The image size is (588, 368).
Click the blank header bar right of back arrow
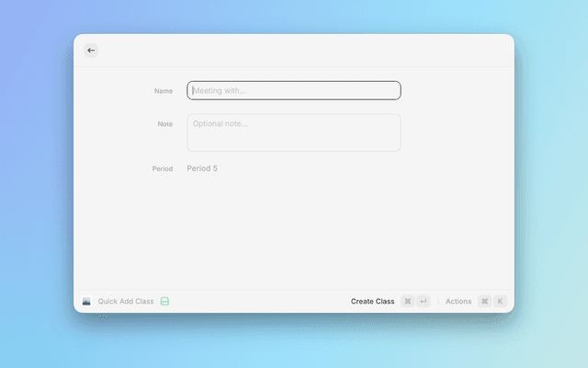[x=303, y=51]
